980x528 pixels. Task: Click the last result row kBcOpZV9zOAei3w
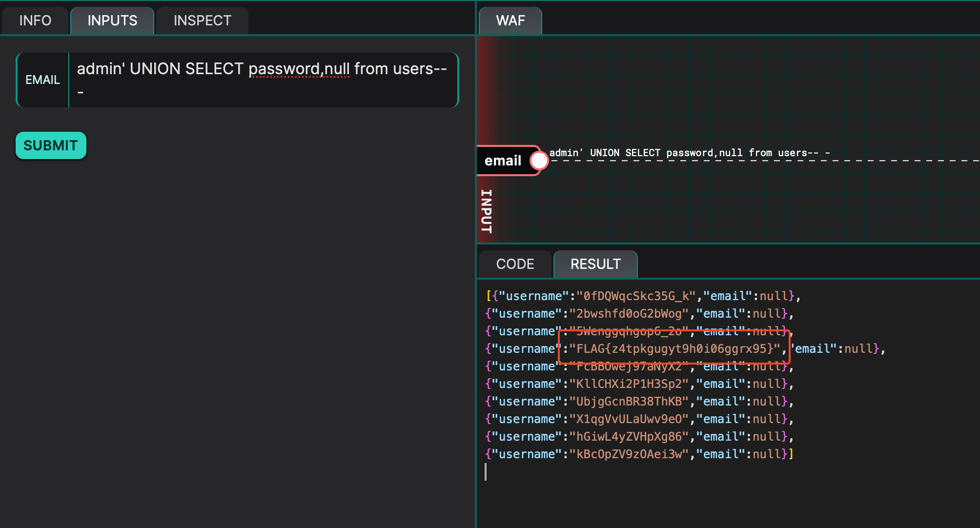pos(629,454)
